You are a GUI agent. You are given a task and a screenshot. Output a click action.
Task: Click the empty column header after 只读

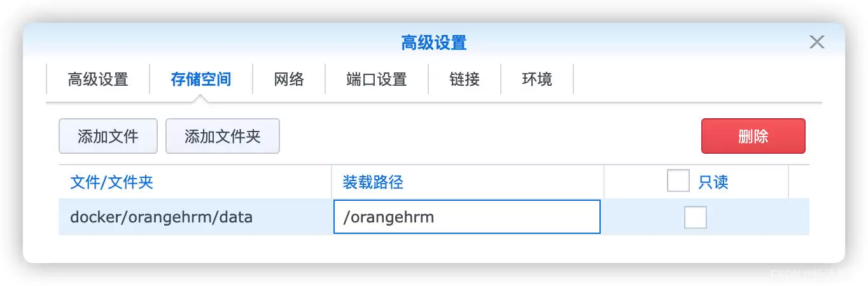[799, 182]
